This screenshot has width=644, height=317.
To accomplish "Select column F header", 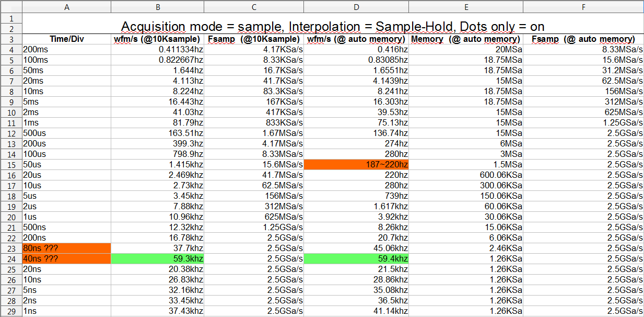I will tap(583, 7).
